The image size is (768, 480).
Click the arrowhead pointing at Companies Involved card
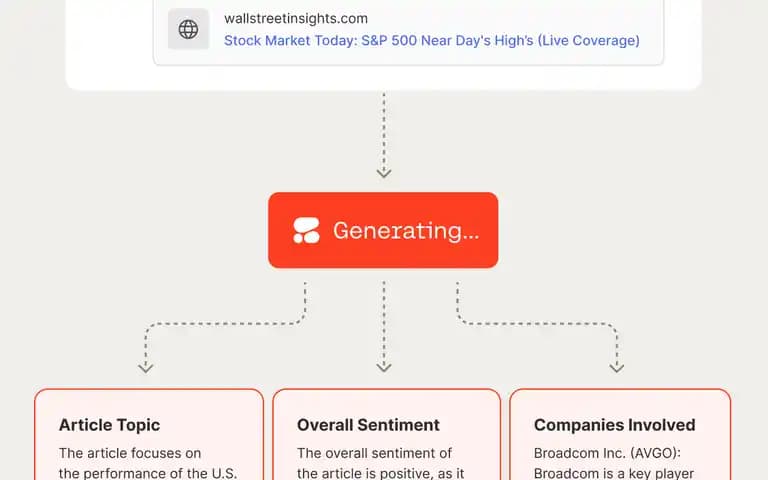[617, 367]
